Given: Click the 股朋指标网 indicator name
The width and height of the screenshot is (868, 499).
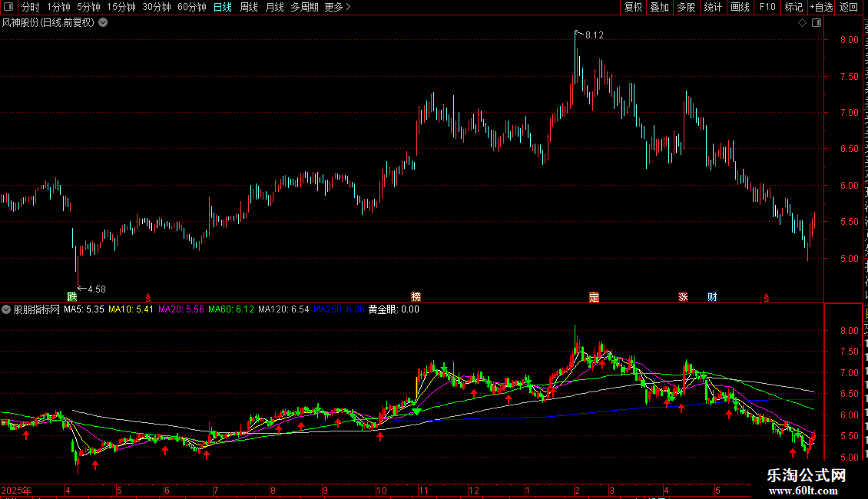Looking at the screenshot, I should click(x=37, y=310).
